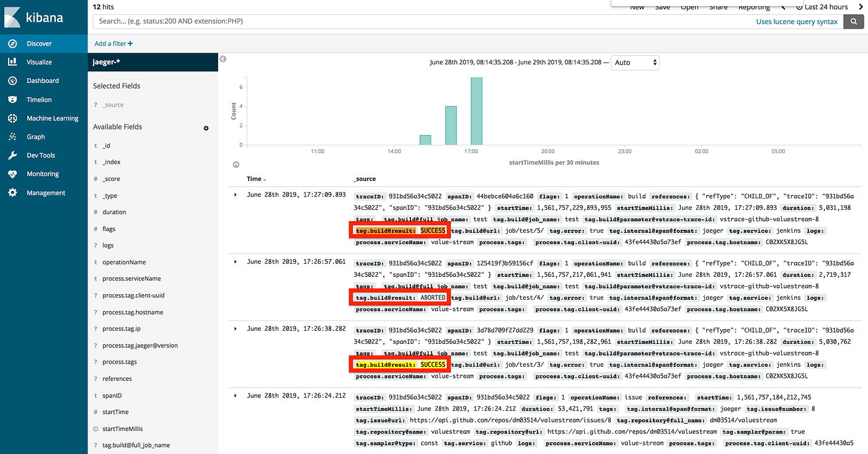Select the process.serviceName field
Screen dimensions: 868x454
[x=131, y=279]
